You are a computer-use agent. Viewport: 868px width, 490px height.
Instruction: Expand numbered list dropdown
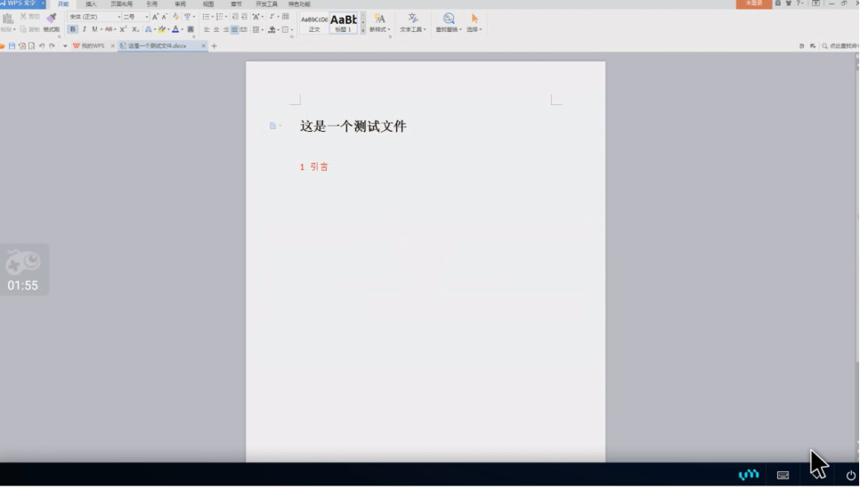point(226,17)
